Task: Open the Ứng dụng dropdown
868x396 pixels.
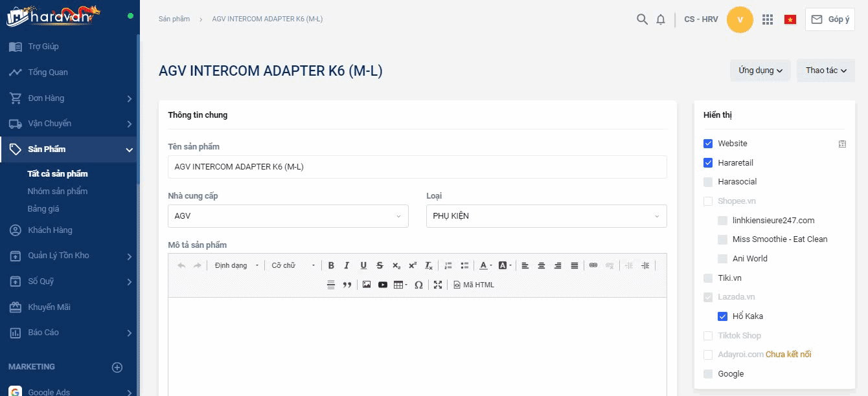Action: [x=760, y=71]
